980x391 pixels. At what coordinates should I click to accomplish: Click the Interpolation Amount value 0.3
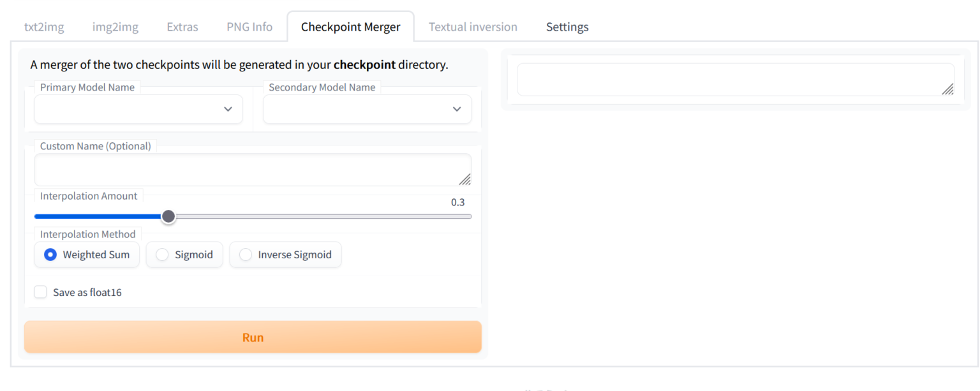pyautogui.click(x=457, y=202)
